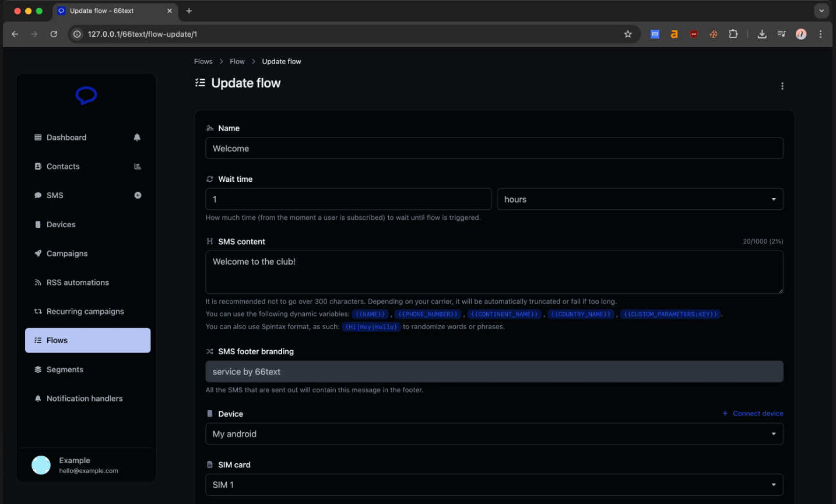Open SMS in the sidebar

pyautogui.click(x=55, y=196)
